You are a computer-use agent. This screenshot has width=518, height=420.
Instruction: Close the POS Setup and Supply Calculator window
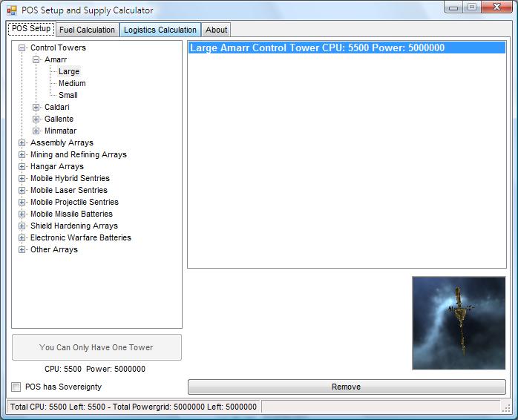tap(497, 7)
